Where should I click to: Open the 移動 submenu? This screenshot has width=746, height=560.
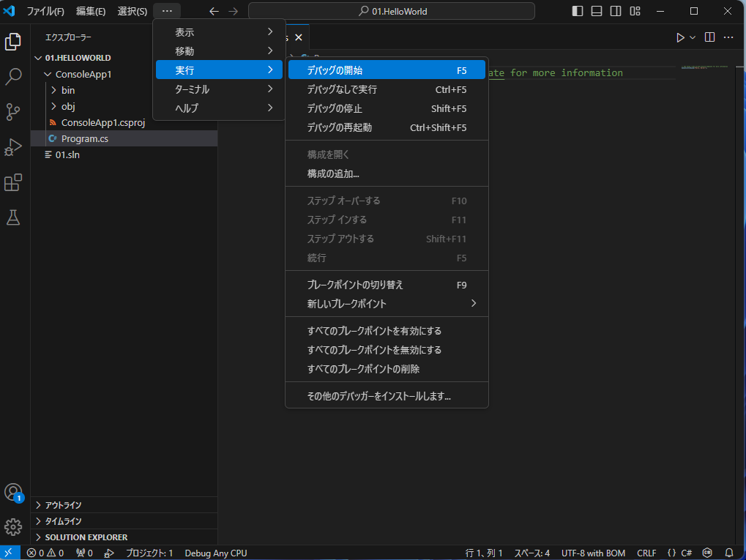click(219, 51)
